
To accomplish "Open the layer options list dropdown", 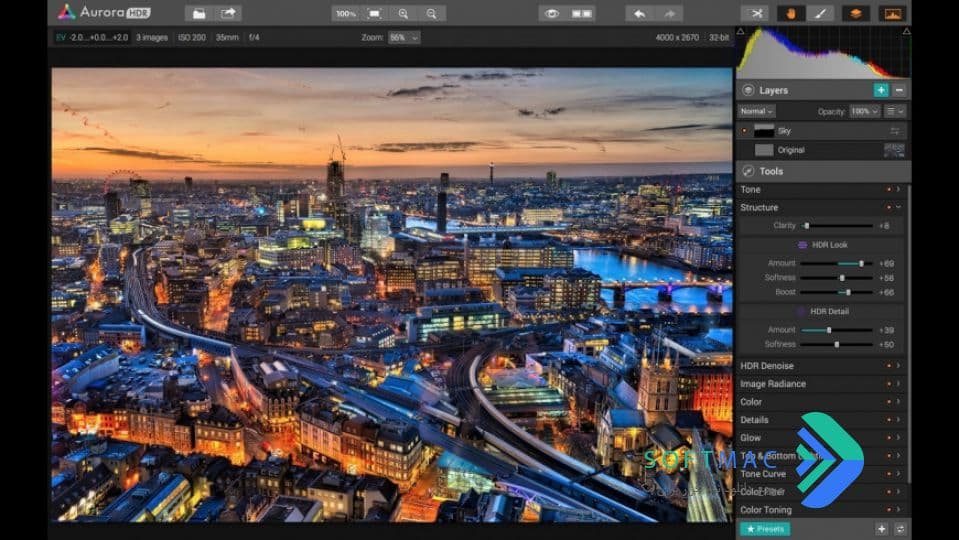I will coord(895,111).
